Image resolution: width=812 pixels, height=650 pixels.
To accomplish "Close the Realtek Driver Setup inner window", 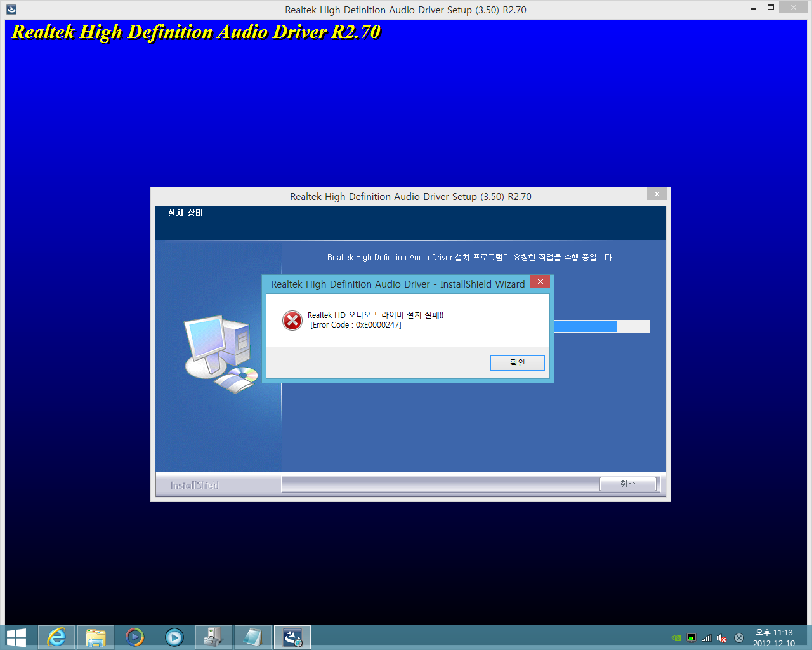I will [657, 194].
